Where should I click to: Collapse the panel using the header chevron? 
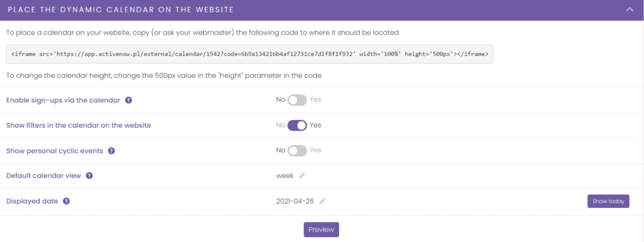[630, 10]
